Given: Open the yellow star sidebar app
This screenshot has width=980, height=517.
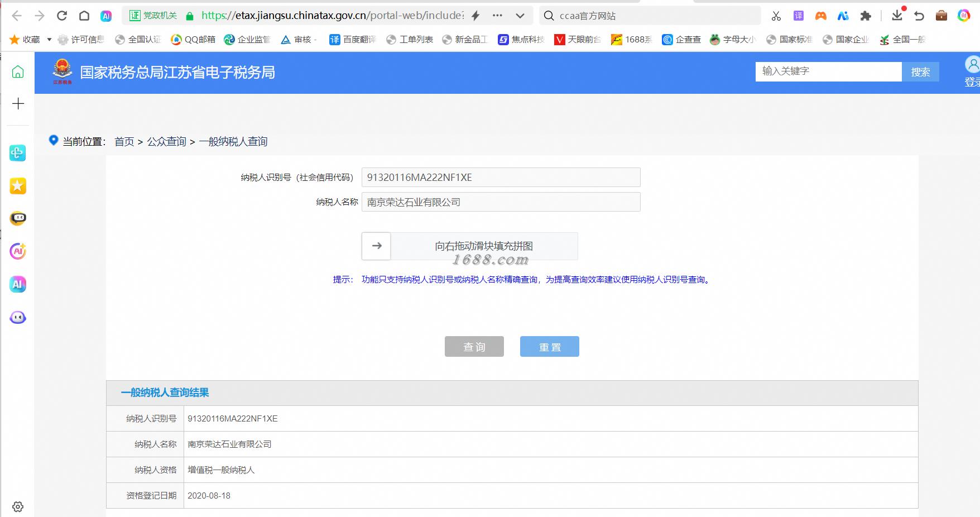Looking at the screenshot, I should [18, 186].
